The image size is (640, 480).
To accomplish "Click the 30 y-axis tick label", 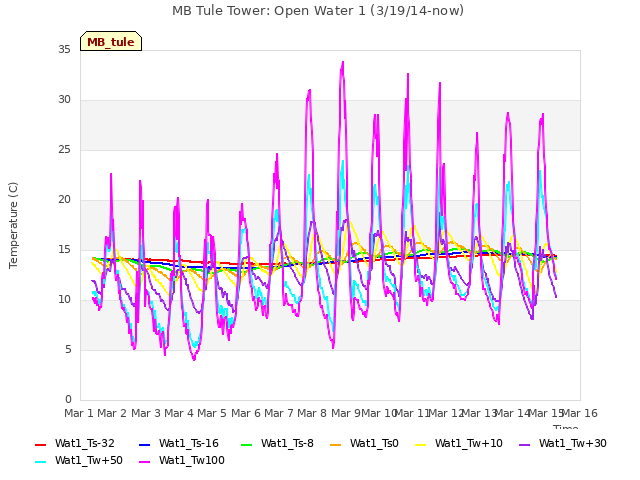I will pyautogui.click(x=64, y=100).
